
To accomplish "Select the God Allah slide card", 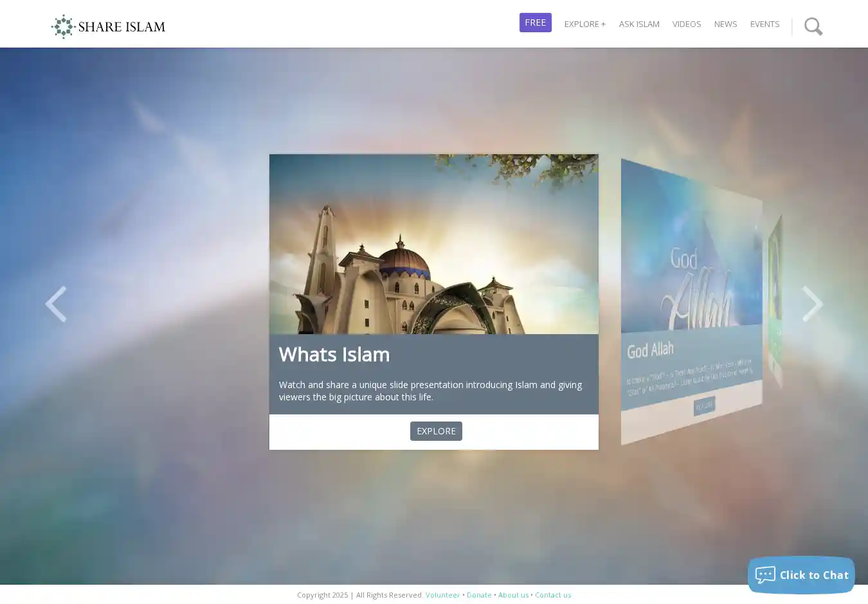I will (x=691, y=302).
